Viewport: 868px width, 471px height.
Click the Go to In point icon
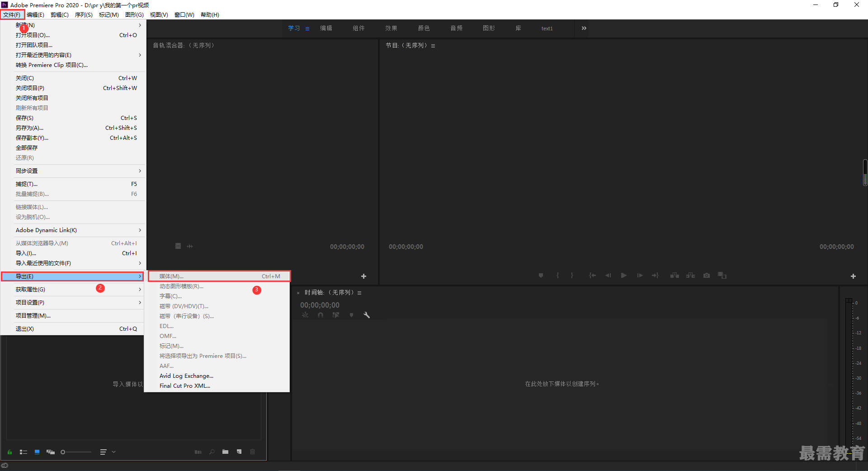click(592, 276)
